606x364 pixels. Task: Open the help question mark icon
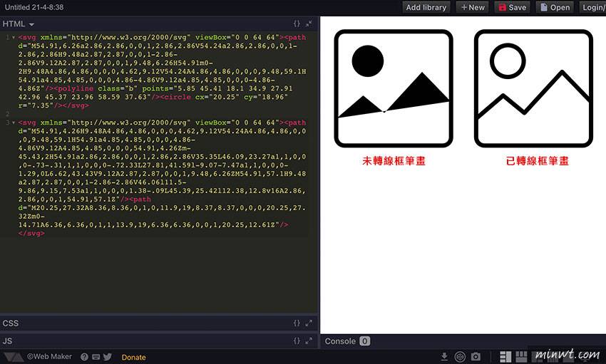[84, 357]
